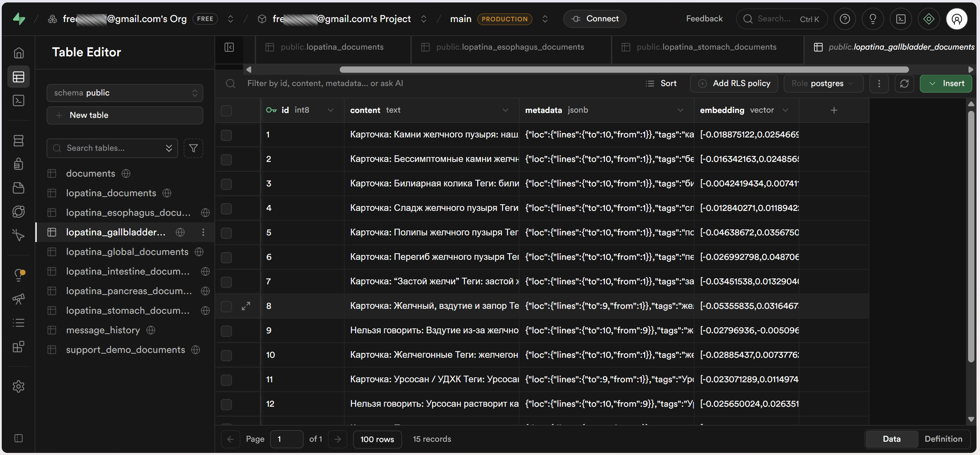Click the Connect button

[x=595, y=19]
